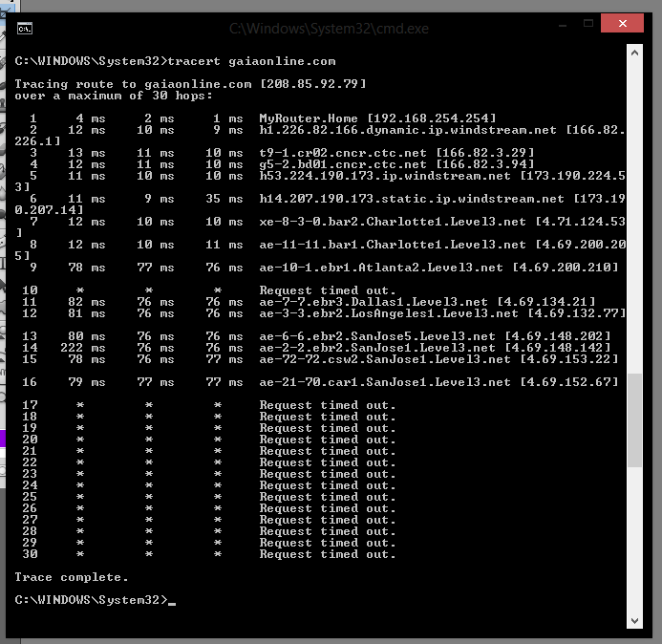
Task: Click the ae-7-7.ebr3.Dallas1.Level3.net hostname
Action: tap(374, 302)
